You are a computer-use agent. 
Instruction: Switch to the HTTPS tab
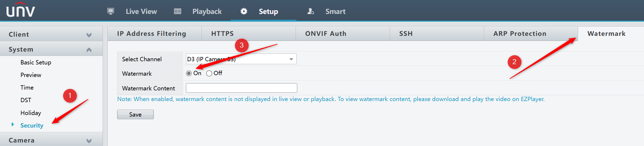[248, 34]
